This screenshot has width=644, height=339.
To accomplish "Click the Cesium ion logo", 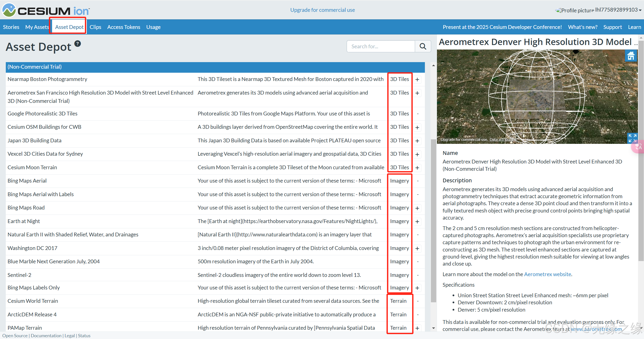I will click(46, 10).
